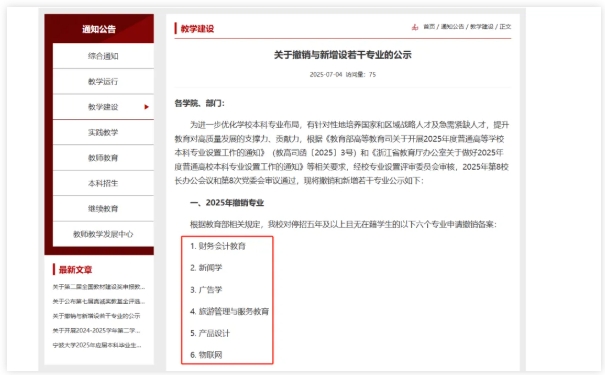Click the salutation 各学院、部门
This screenshot has width=605, height=375.
tap(199, 103)
